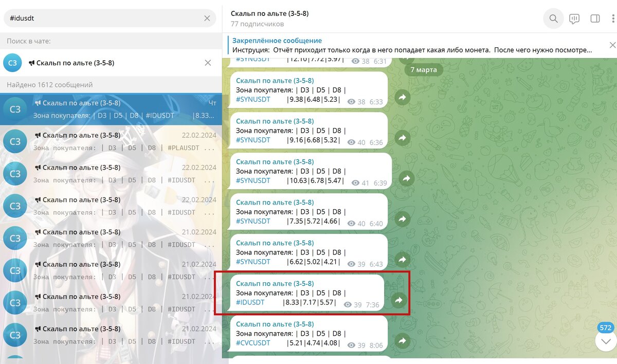The width and height of the screenshot is (617, 364).
Task: Click #SYNUSDT hashtag in the 6:43 message
Action: pyautogui.click(x=253, y=262)
